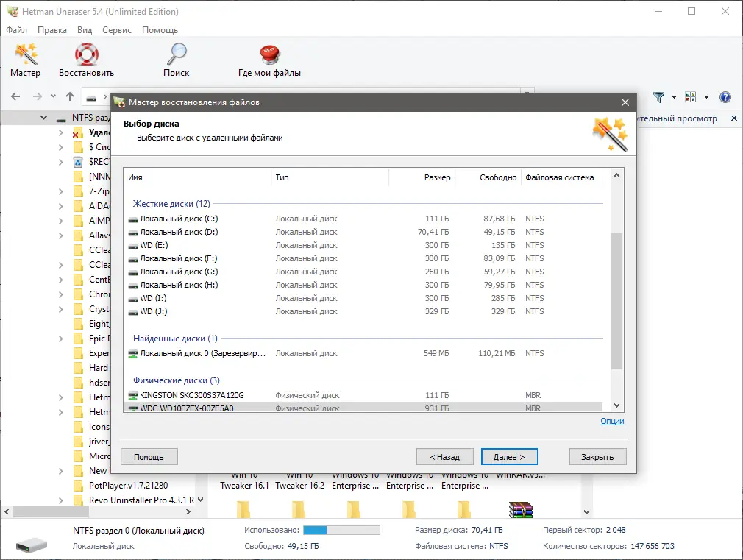The width and height of the screenshot is (743, 560).
Task: Go back with the left arrow
Action: (x=15, y=96)
